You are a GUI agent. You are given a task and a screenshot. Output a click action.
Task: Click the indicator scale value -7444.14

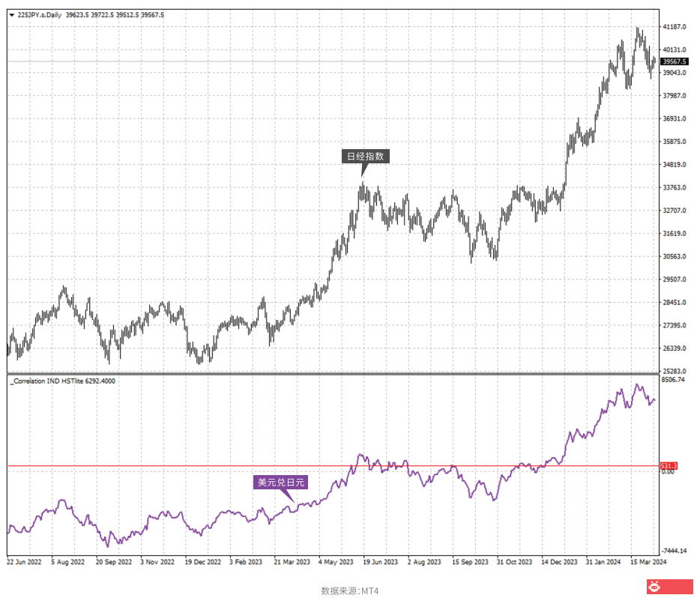[674, 551]
